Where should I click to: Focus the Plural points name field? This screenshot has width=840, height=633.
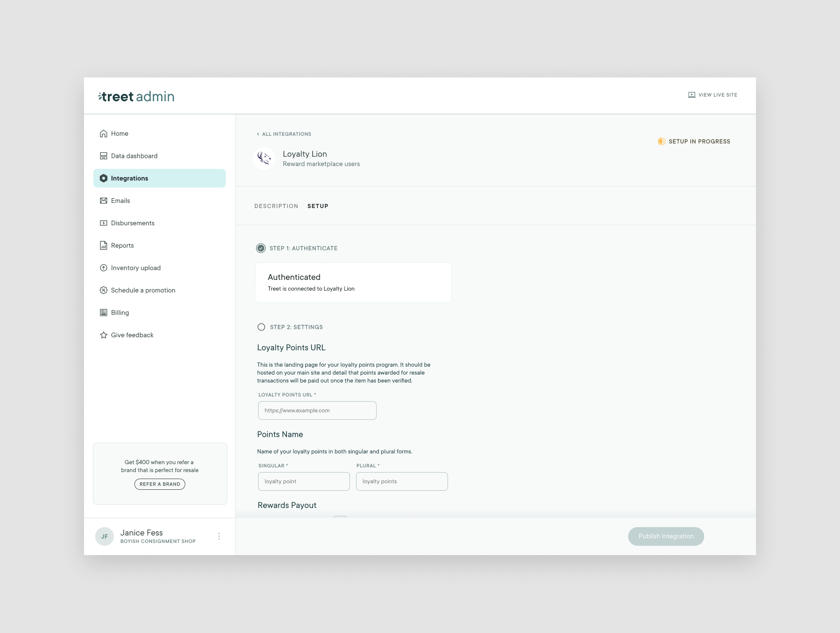tap(402, 481)
